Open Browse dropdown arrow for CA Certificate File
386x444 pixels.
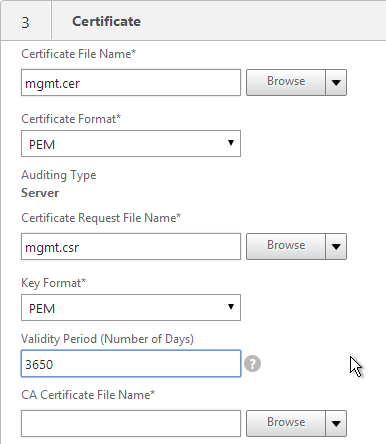coord(336,423)
